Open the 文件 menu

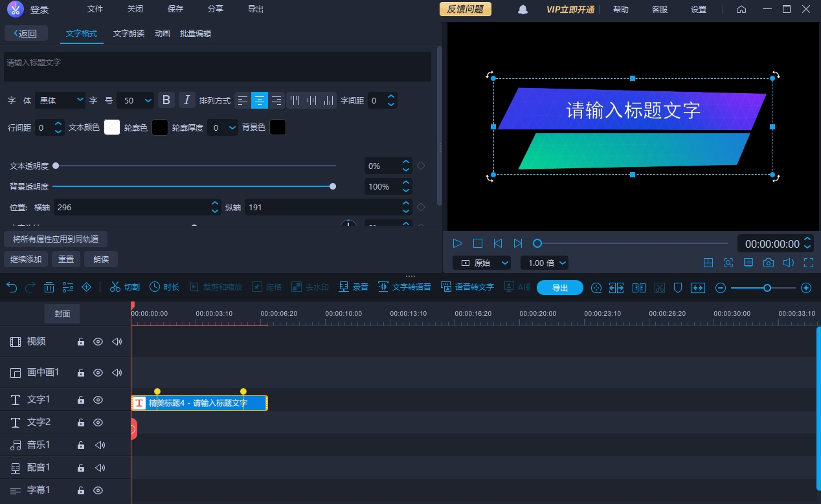pyautogui.click(x=95, y=9)
